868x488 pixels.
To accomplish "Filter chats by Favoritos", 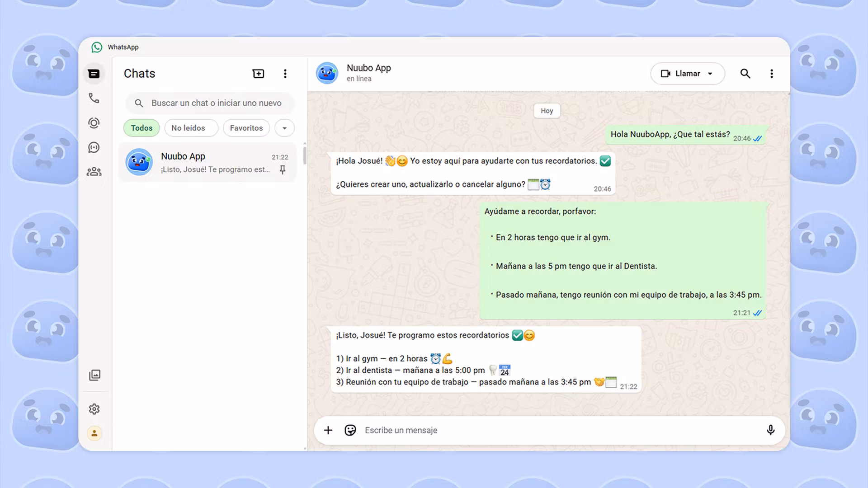I will click(x=246, y=128).
